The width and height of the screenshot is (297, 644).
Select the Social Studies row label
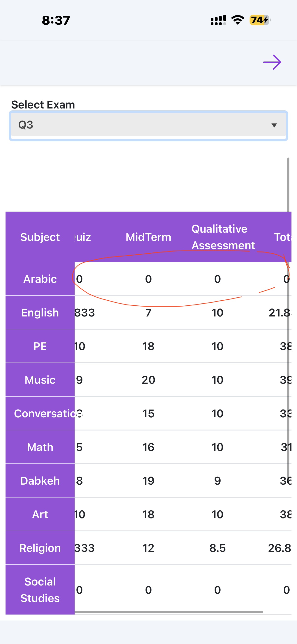pos(40,590)
